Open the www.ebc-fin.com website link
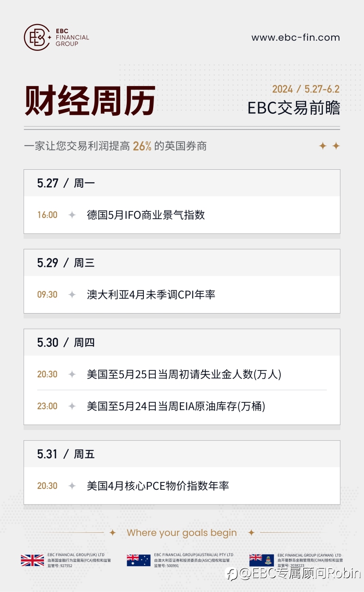This screenshot has height=592, width=364. (296, 38)
